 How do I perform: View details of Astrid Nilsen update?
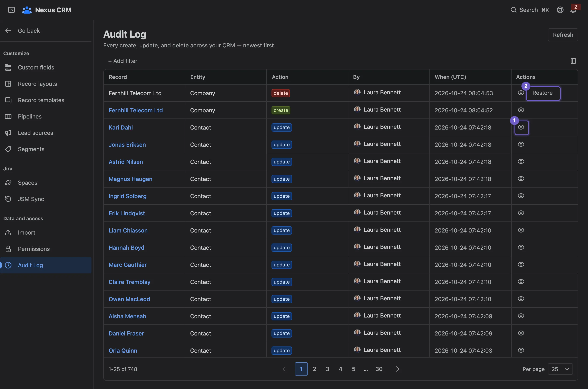521,161
